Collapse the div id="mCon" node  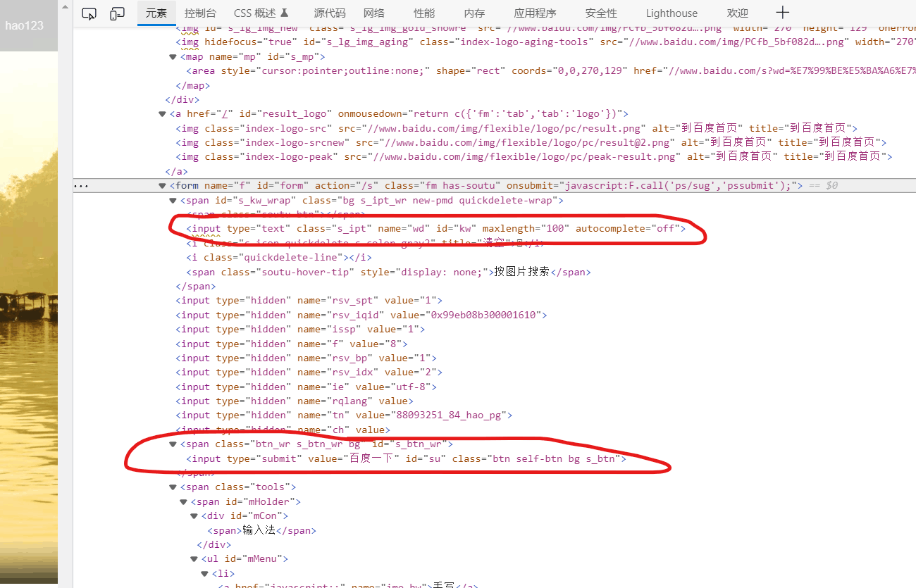coord(194,516)
